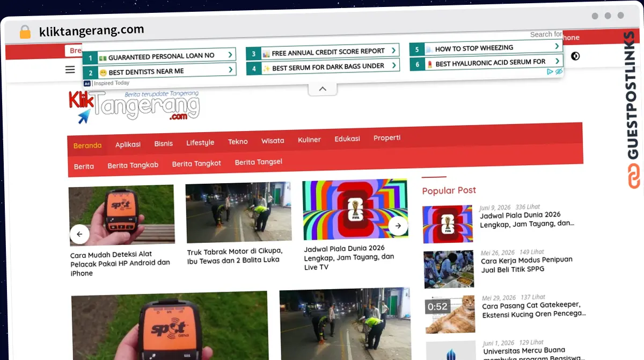This screenshot has height=360, width=644.
Task: Click ad link Guaranteed Personal Loan No
Action: pyautogui.click(x=160, y=56)
